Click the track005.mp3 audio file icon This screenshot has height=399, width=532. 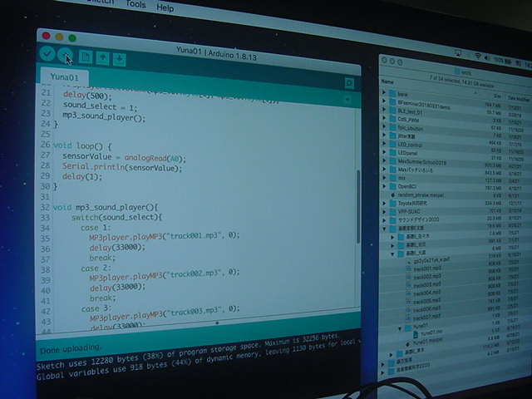coord(408,303)
